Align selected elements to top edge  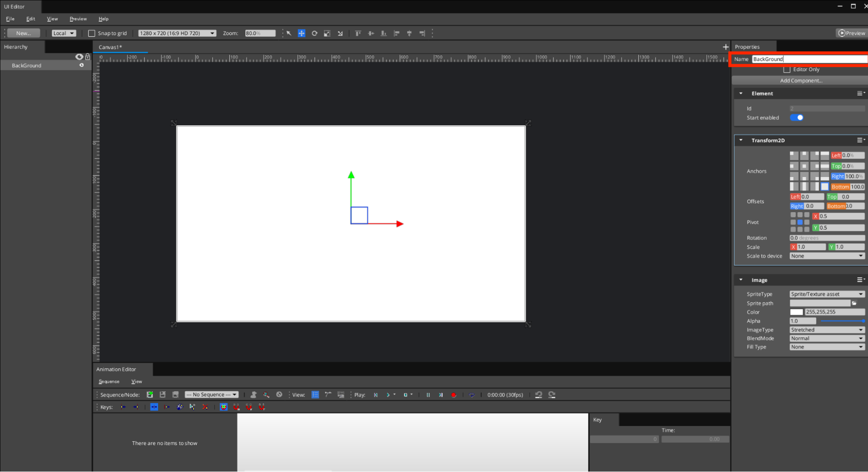tap(358, 33)
